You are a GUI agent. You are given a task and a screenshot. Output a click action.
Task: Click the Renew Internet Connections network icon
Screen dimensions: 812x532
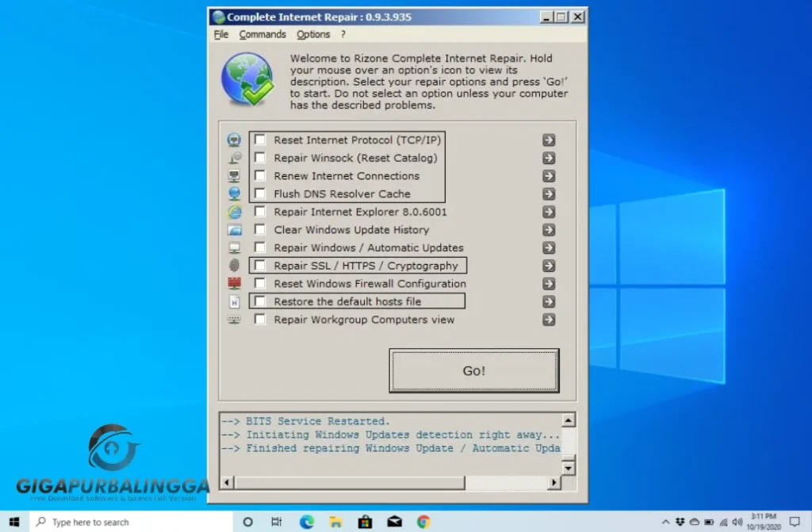tap(234, 175)
